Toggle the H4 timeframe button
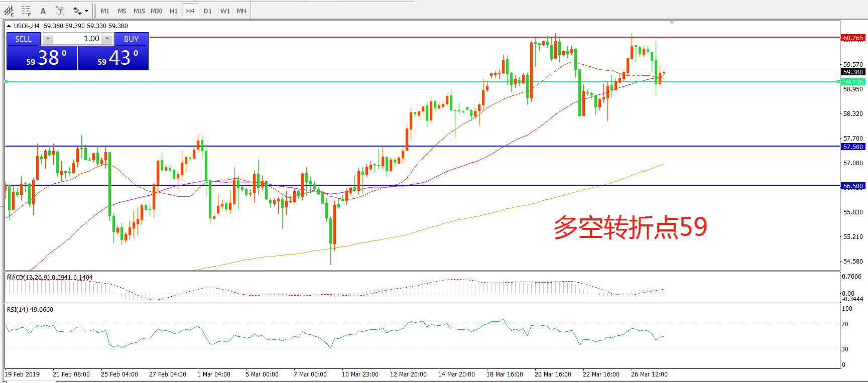 click(190, 11)
